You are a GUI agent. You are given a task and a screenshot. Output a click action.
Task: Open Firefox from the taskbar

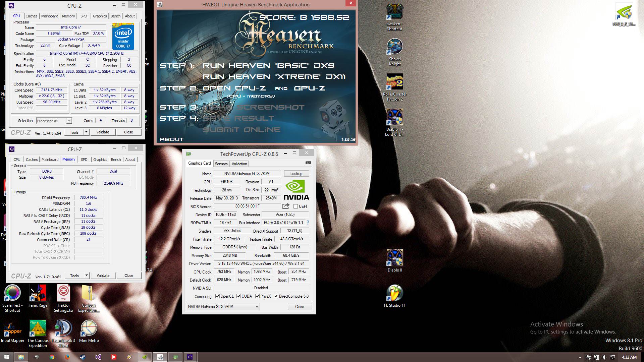tap(67, 357)
